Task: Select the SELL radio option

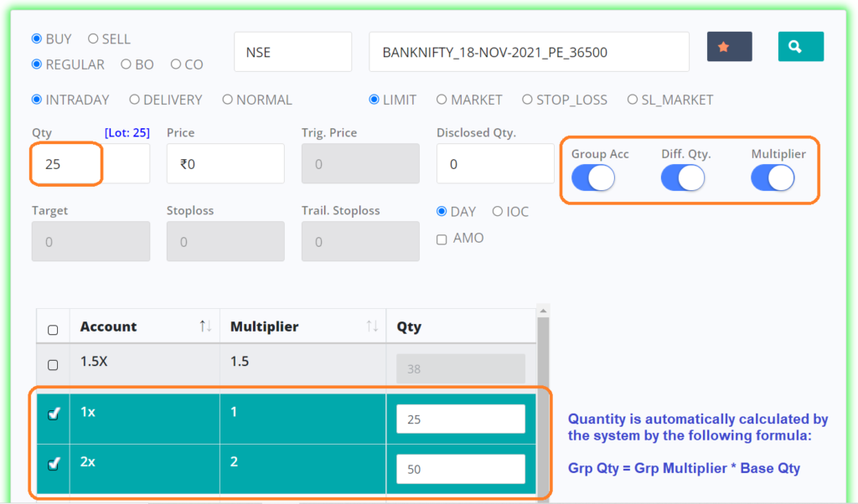Action: [x=93, y=39]
